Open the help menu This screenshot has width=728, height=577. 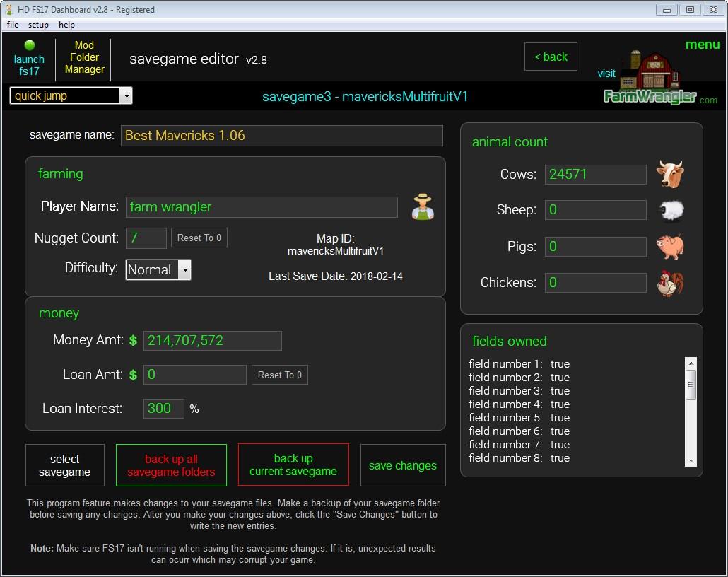66,25
